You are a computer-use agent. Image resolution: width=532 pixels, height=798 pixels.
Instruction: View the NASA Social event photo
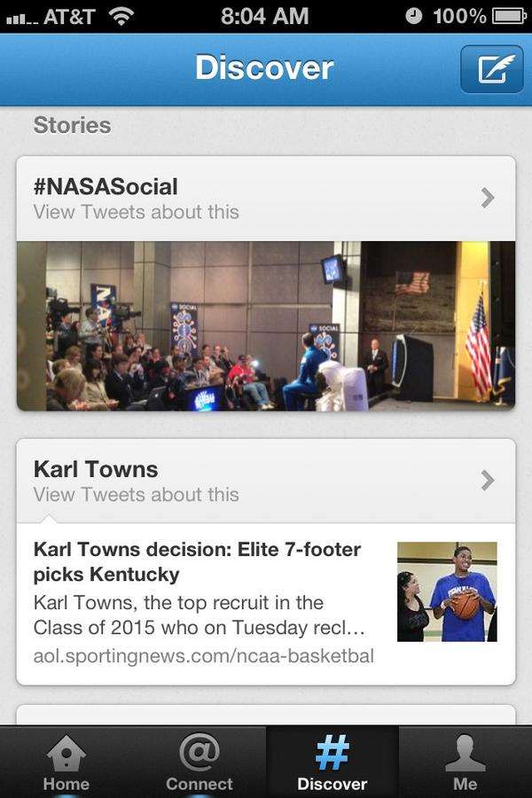[x=266, y=325]
